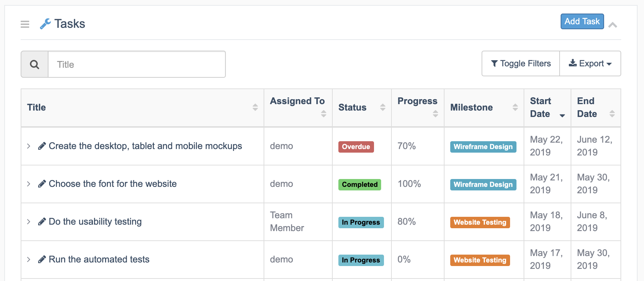Expand the Run the automated tests row
This screenshot has width=644, height=281.
[x=29, y=260]
